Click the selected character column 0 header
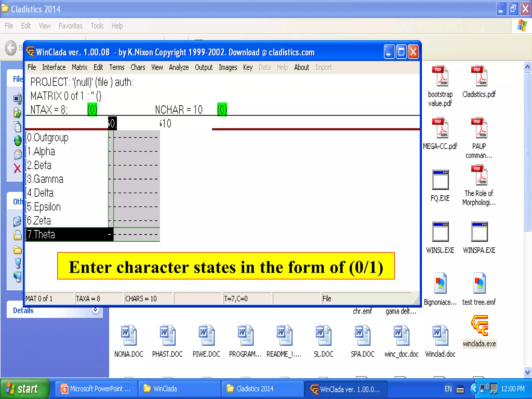532x399 pixels. pyautogui.click(x=112, y=123)
